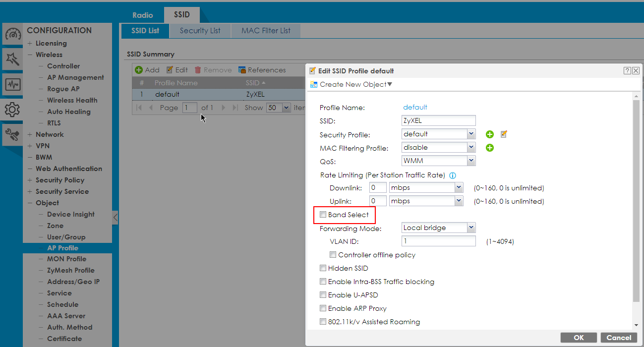This screenshot has width=644, height=347.
Task: Click the monitor waveform icon in sidebar
Action: (12, 84)
